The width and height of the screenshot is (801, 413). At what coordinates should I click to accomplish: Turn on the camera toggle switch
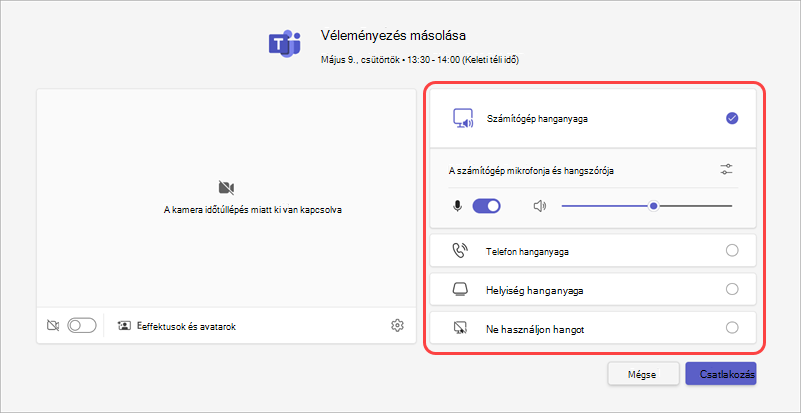tap(82, 325)
